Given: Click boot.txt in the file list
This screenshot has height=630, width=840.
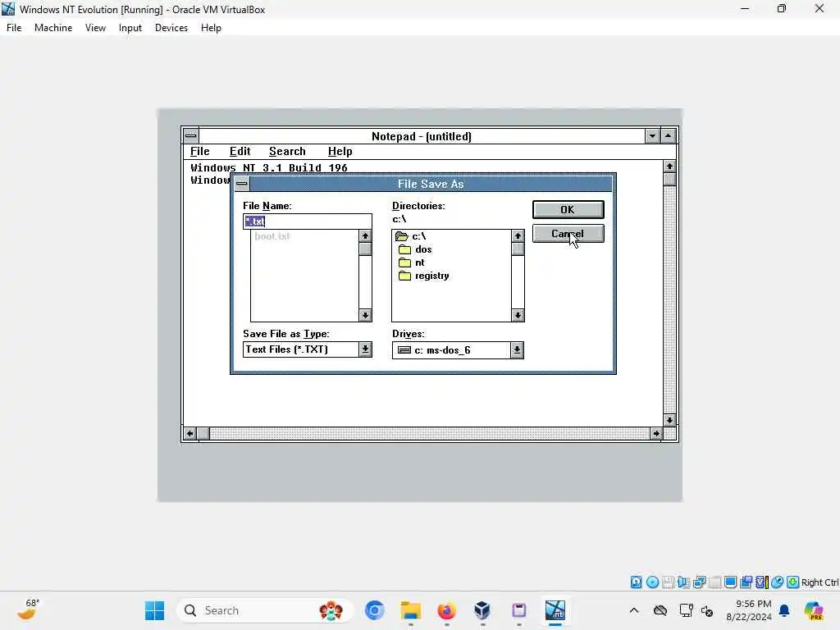Looking at the screenshot, I should pos(272,236).
